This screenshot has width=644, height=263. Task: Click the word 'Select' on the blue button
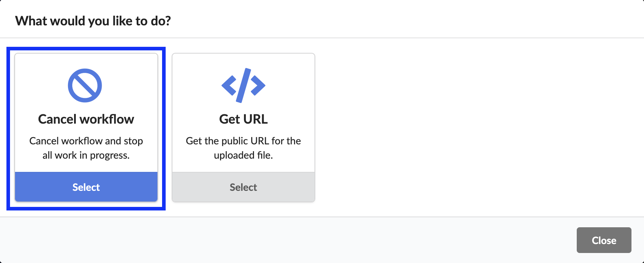(86, 187)
